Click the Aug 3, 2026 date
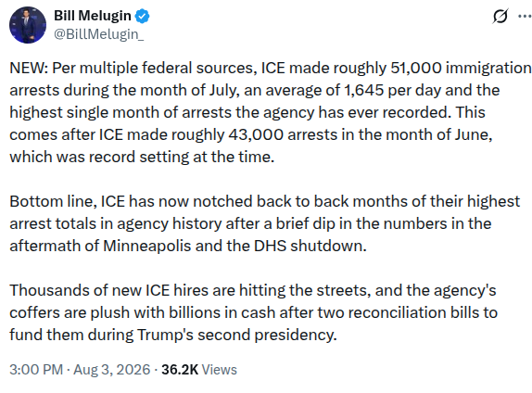Screen dimensions: 532x393 coord(111,370)
